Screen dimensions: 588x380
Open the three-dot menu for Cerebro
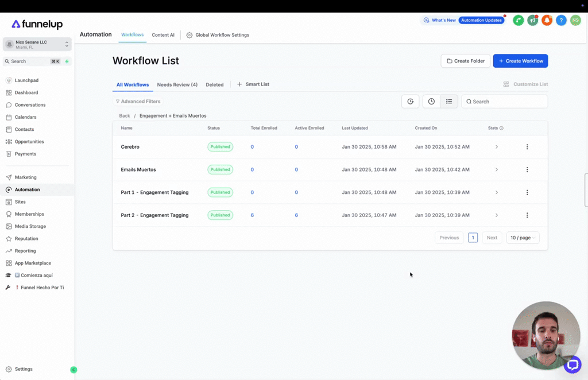527,147
